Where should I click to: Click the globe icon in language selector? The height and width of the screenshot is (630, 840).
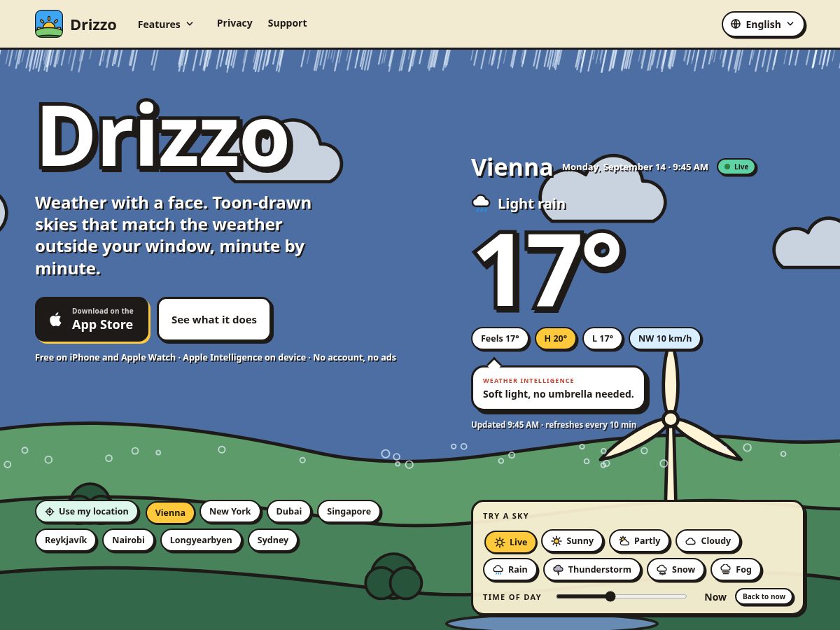(736, 24)
